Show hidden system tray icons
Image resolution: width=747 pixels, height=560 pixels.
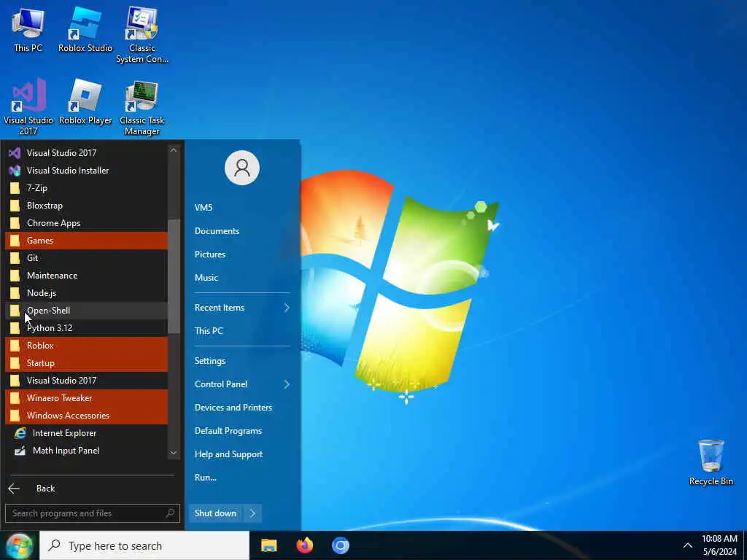[687, 545]
